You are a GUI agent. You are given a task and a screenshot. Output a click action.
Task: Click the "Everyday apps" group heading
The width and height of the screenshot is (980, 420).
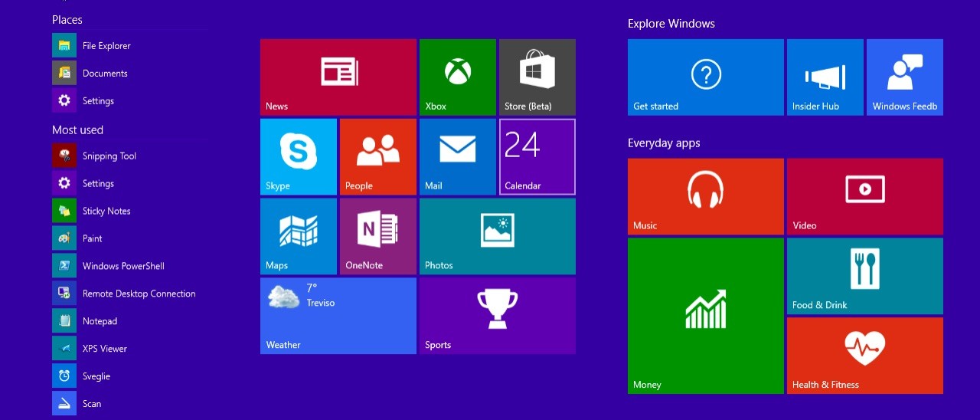[664, 143]
